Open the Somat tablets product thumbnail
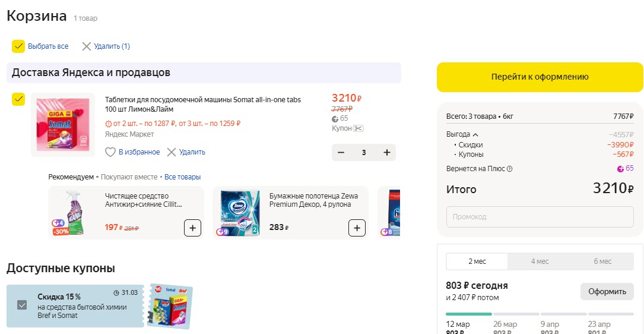 [x=63, y=125]
